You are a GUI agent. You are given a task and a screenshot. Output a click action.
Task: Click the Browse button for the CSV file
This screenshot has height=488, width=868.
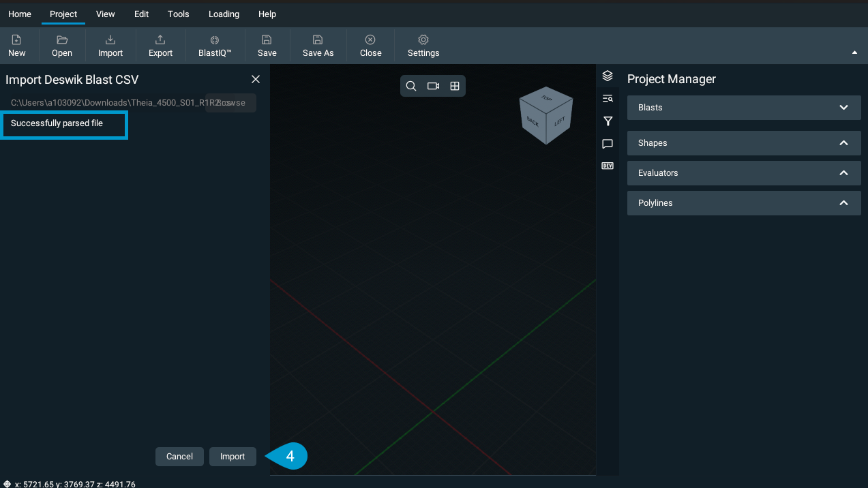point(231,103)
